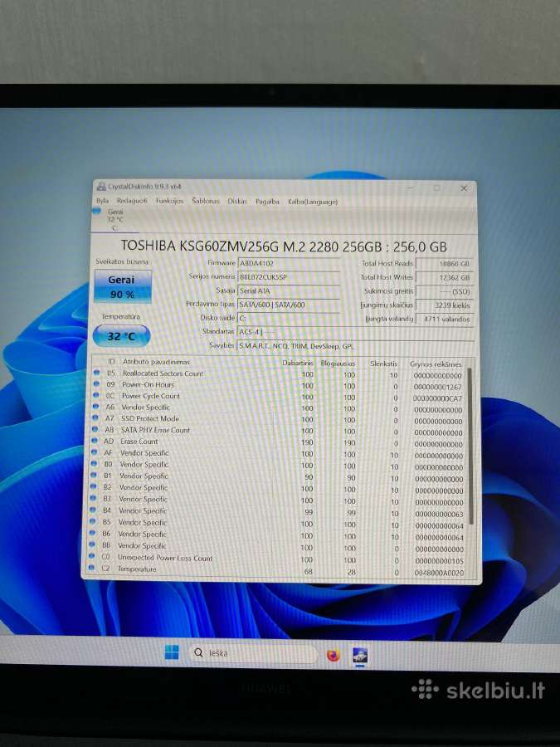Select the B4 Vendor Specific row
Screen dimensions: 560x747
279,512
